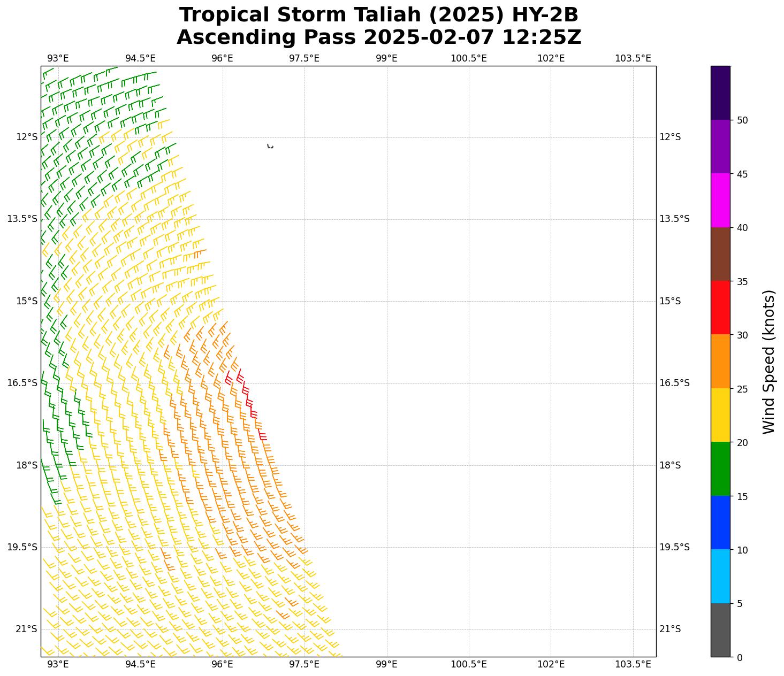This screenshot has width=784, height=676.
Task: Click the dark indigo colorbar segment above 50
Action: point(720,93)
